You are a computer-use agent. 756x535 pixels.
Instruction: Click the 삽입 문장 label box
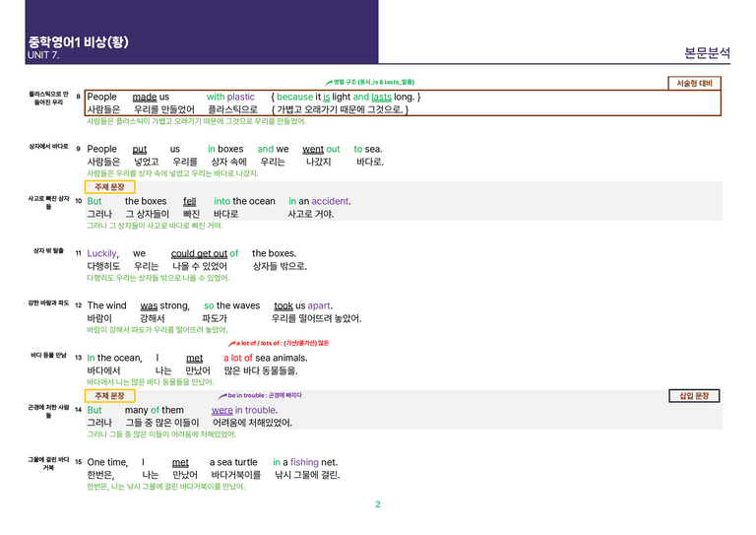(694, 395)
